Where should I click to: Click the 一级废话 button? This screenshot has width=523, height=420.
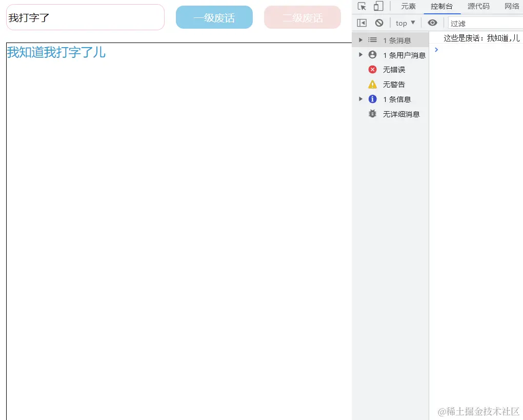[214, 17]
